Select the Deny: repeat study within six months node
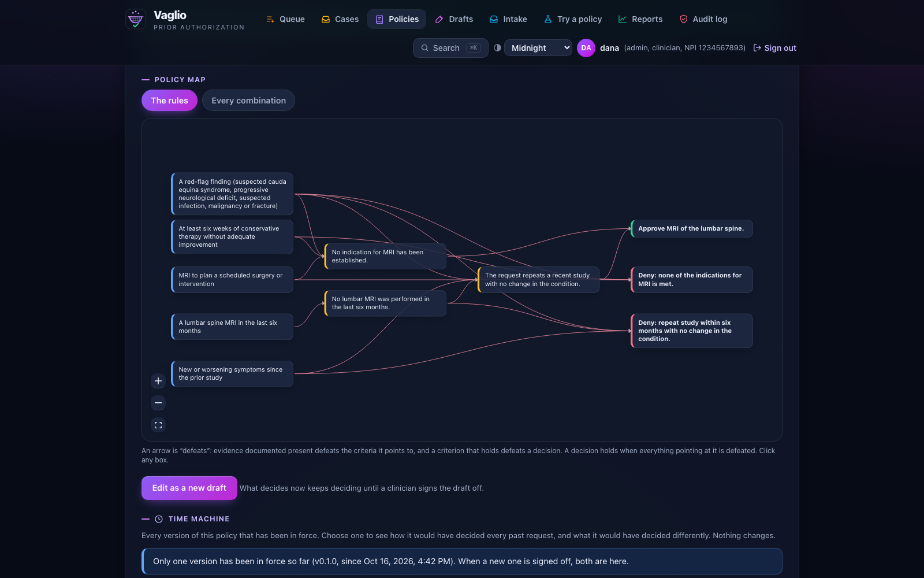Image resolution: width=924 pixels, height=578 pixels. [x=692, y=331]
